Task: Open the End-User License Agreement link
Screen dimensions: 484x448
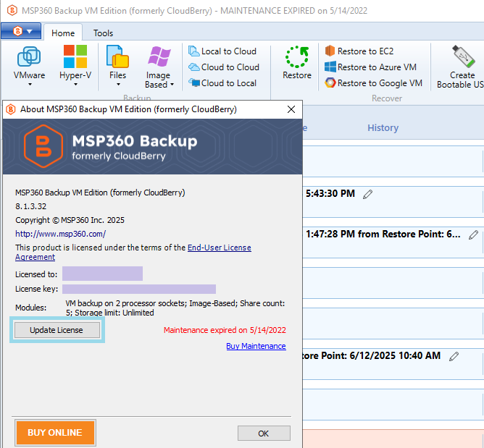Action: click(x=220, y=248)
